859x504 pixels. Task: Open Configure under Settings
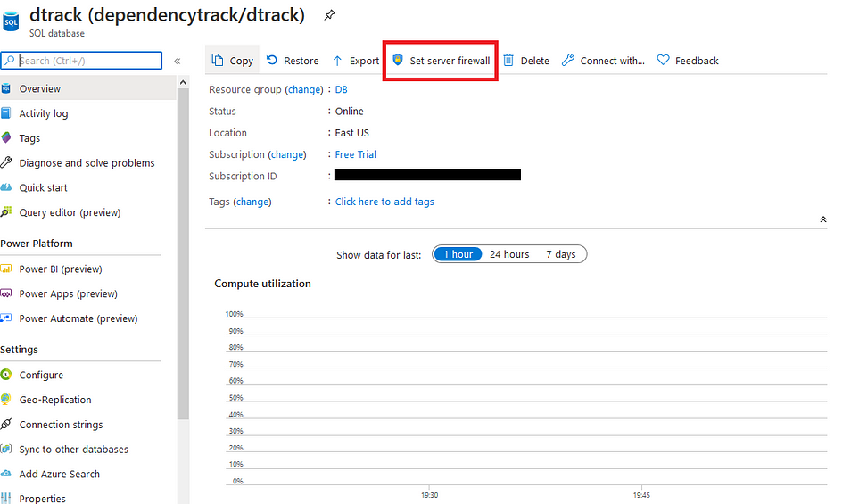tap(41, 375)
